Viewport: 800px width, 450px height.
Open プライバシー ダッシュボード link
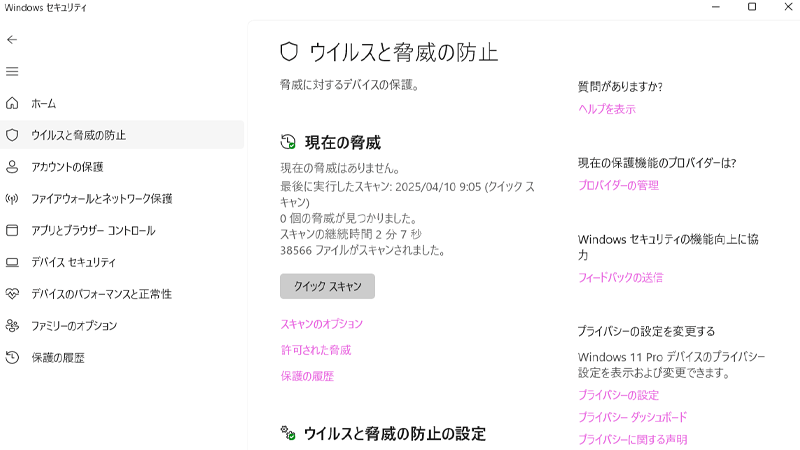tap(633, 417)
